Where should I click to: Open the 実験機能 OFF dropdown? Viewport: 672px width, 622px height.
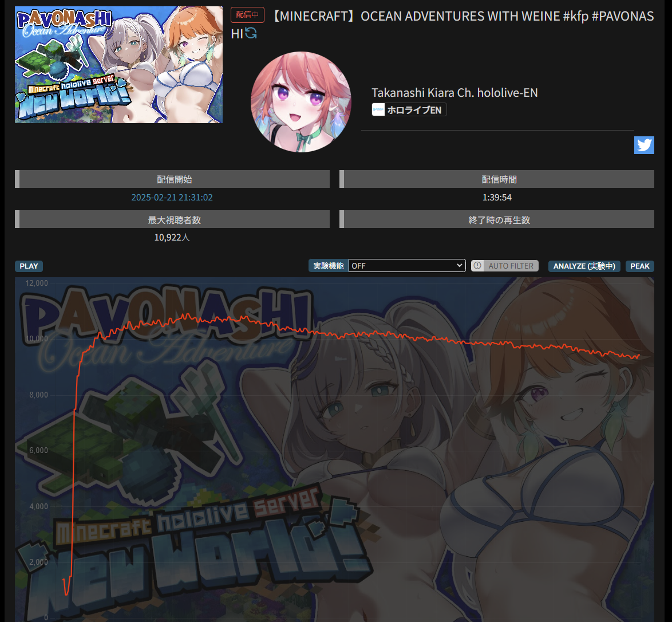[x=407, y=266]
